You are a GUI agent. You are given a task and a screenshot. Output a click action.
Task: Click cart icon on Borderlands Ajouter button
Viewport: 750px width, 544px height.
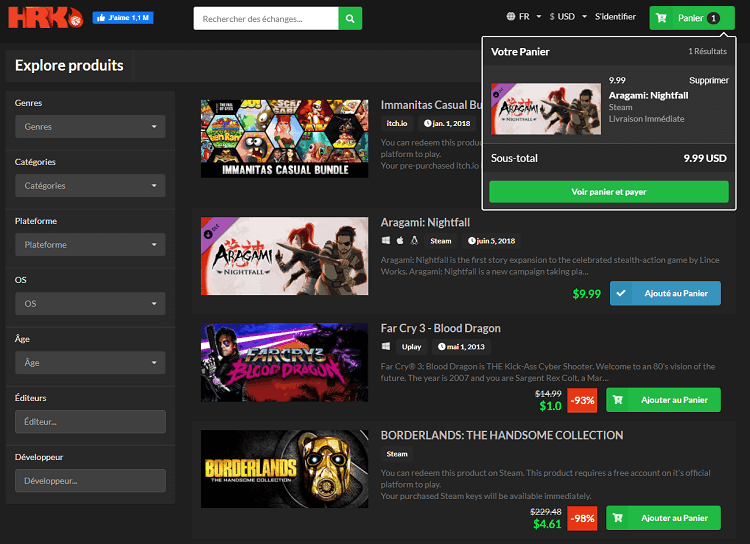[619, 518]
